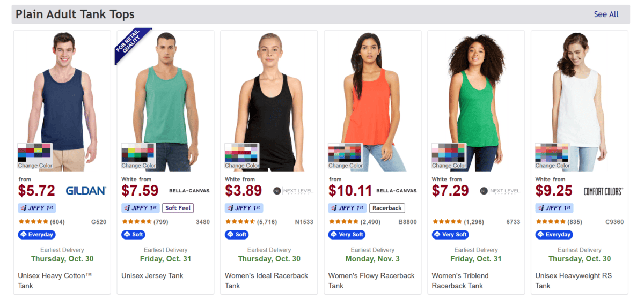Click Bella+Canvas logo on Unisex Jersey Tank

[x=188, y=191]
